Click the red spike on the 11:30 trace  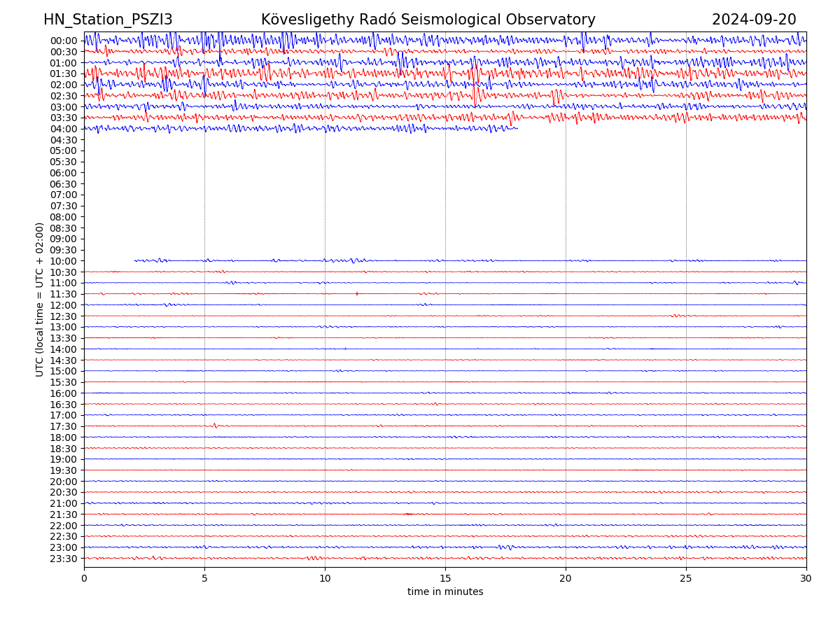pyautogui.click(x=357, y=293)
